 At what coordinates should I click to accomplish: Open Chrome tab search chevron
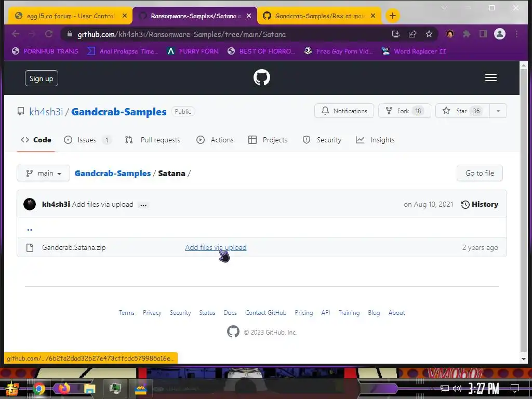coord(444,8)
